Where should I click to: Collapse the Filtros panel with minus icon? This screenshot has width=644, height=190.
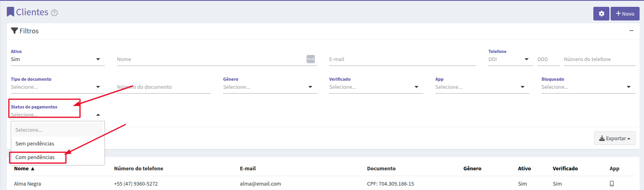[632, 31]
